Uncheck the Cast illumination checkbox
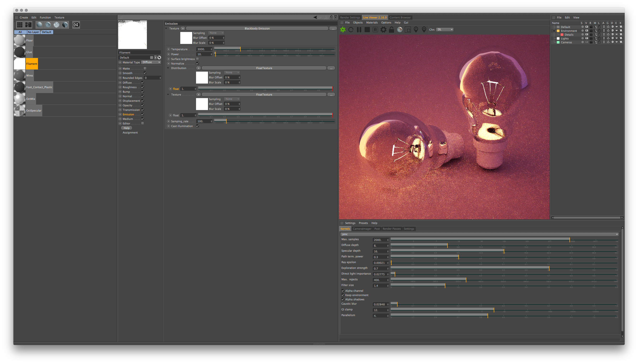This screenshot has width=638, height=364. 197,126
